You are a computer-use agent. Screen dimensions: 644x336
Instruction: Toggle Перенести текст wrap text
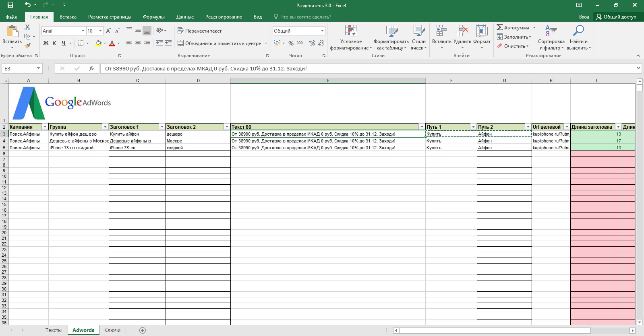tap(200, 31)
